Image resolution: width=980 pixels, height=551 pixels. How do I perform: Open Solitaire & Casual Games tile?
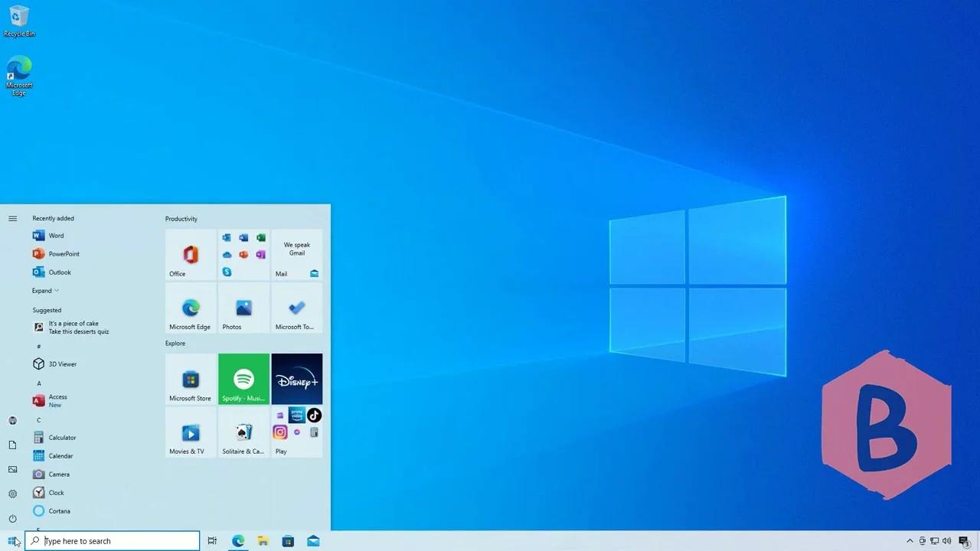tap(243, 433)
